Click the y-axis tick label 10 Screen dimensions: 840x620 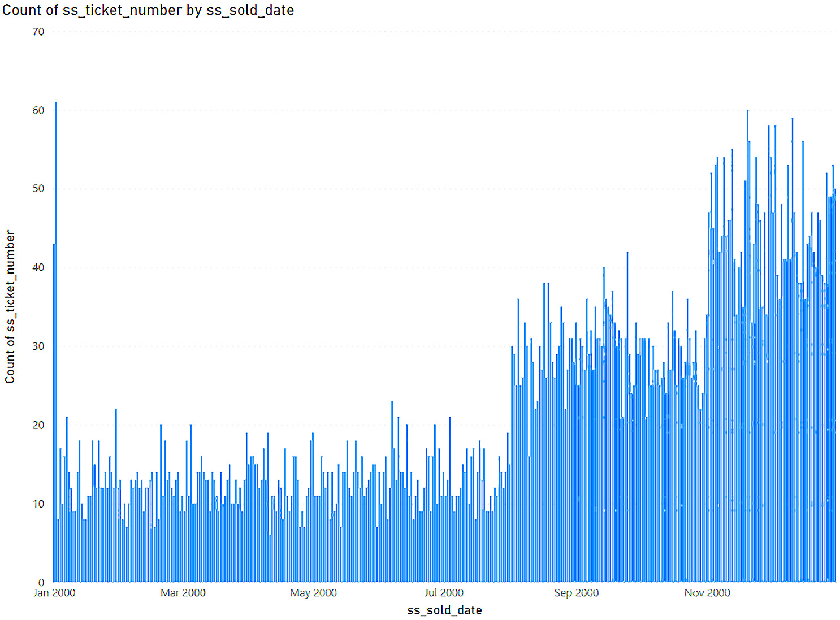[x=38, y=504]
